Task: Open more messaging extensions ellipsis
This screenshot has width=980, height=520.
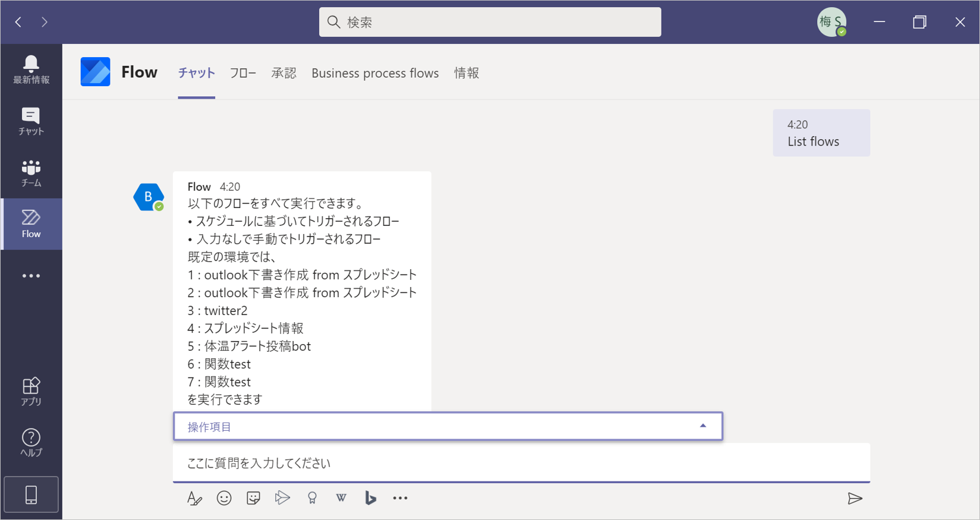Action: 400,498
